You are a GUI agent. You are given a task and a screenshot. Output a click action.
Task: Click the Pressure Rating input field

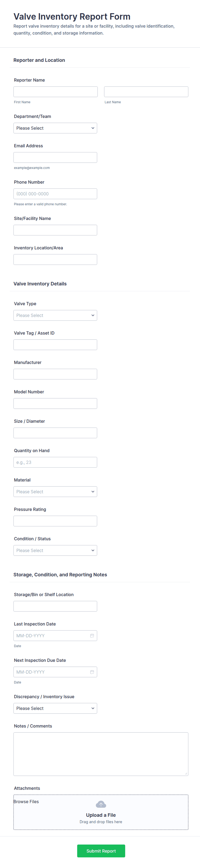[55, 521]
